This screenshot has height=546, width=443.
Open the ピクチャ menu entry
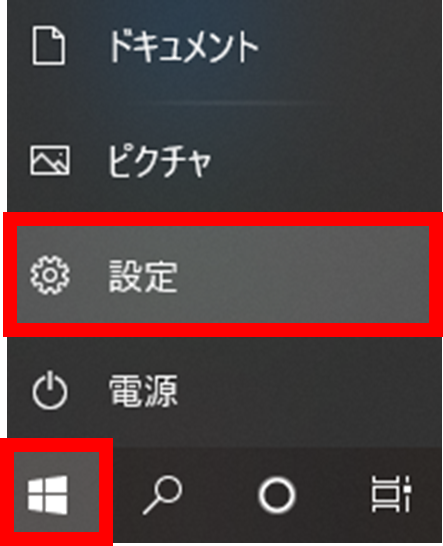(x=223, y=160)
